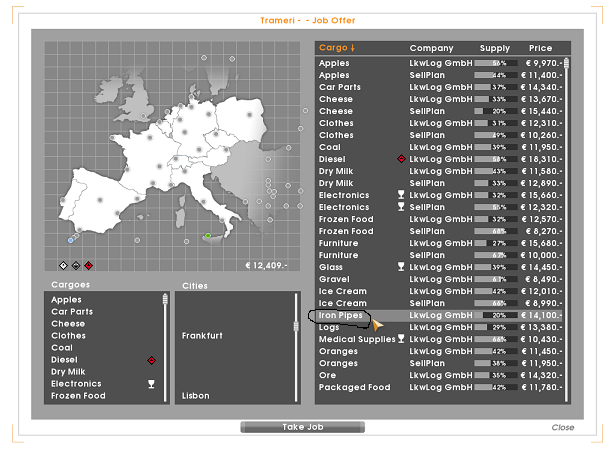
Task: Sort the job offers by Supply header
Action: (494, 48)
